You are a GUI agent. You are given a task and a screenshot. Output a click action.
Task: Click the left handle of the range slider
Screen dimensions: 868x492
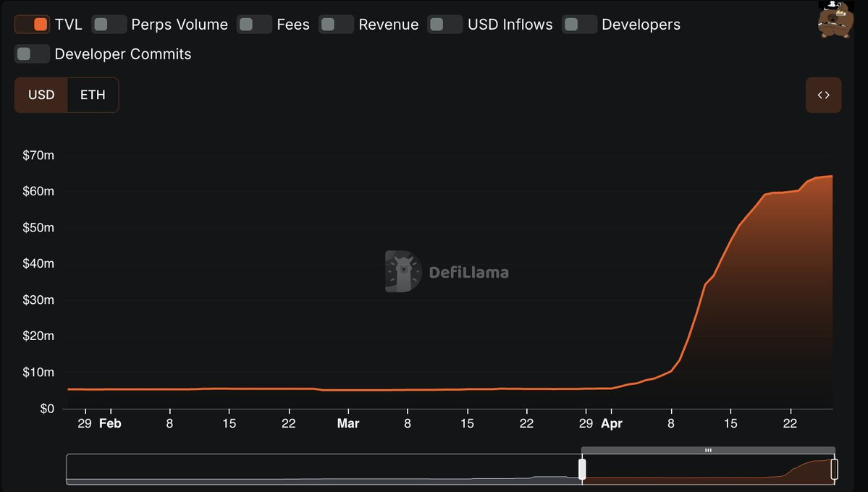point(582,469)
